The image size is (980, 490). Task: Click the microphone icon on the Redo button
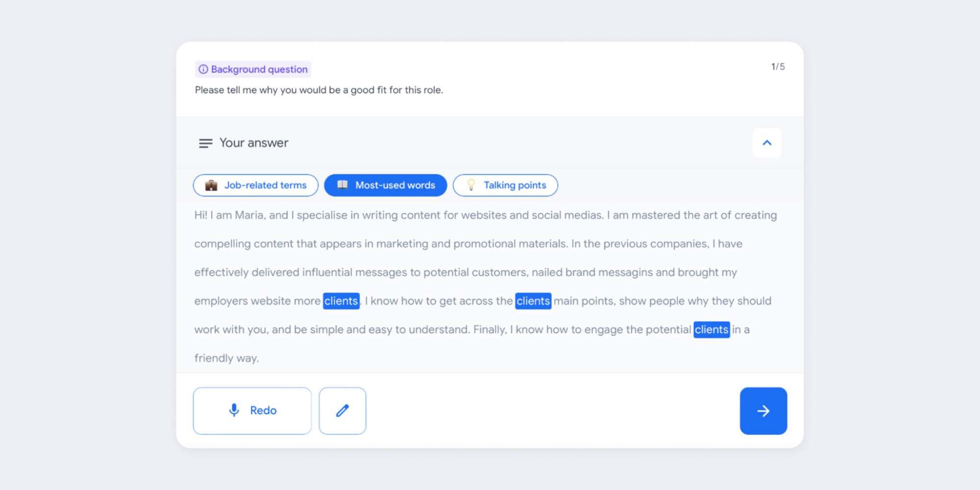coord(234,410)
